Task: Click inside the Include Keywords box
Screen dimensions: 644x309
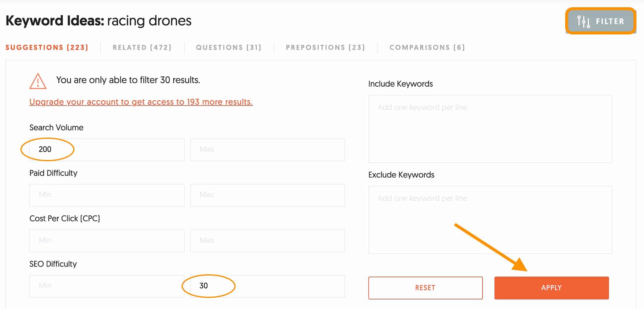Action: pos(490,128)
